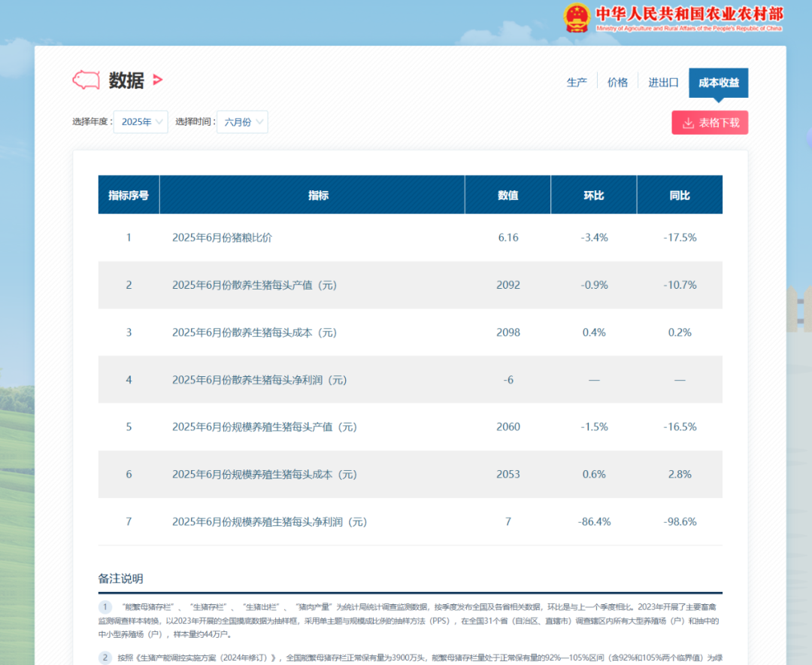Click the 环比 value -0.9%
This screenshot has width=812, height=665.
click(594, 285)
